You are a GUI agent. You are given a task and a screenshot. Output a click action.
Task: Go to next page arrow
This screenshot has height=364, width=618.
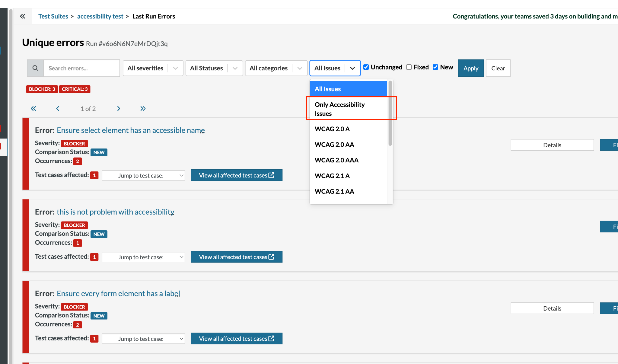pos(119,109)
